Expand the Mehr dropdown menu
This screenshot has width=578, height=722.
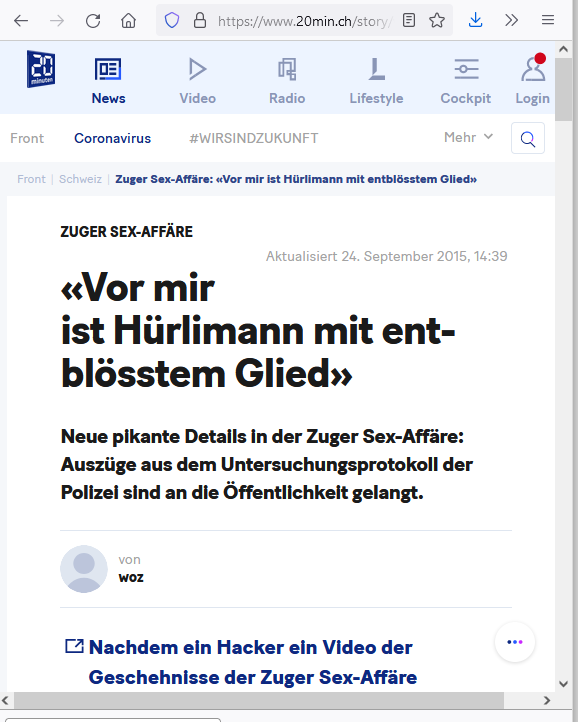[x=468, y=137]
